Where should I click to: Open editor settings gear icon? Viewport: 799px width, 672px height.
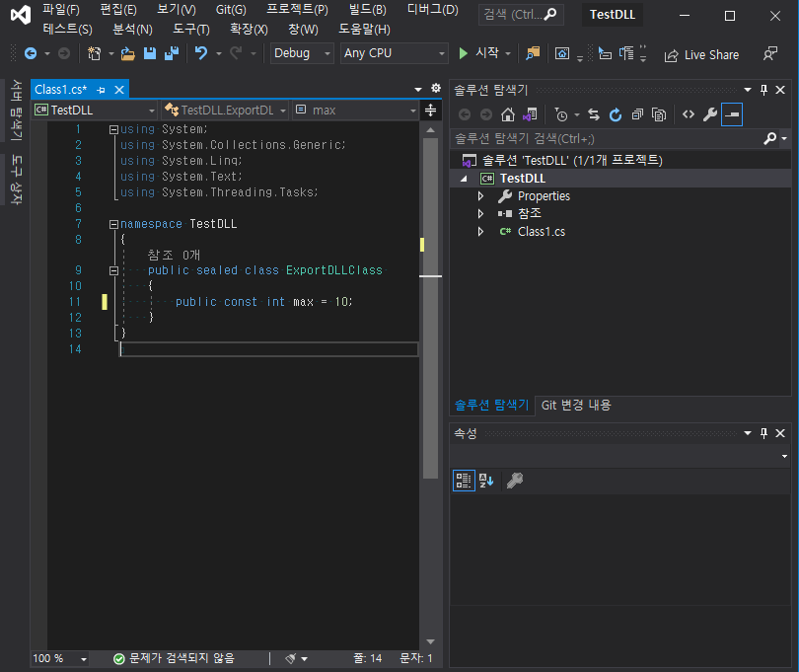tap(436, 88)
